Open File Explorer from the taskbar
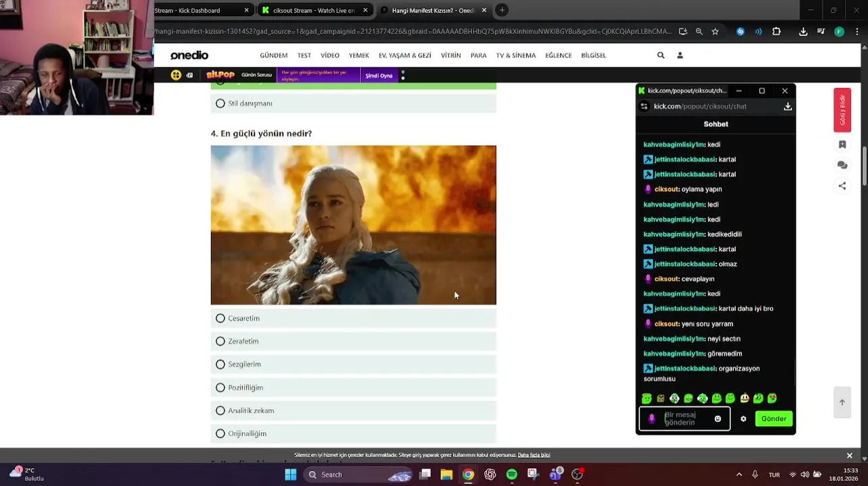 (x=446, y=475)
